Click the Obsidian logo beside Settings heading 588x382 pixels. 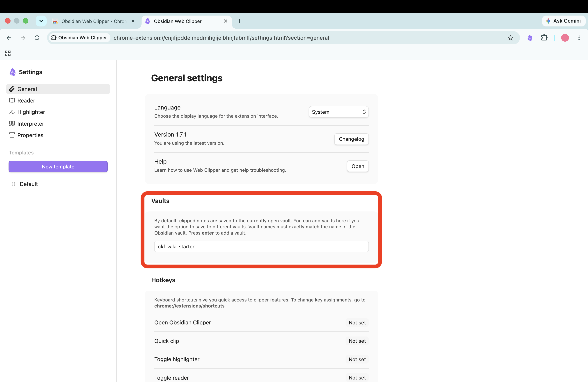point(13,72)
